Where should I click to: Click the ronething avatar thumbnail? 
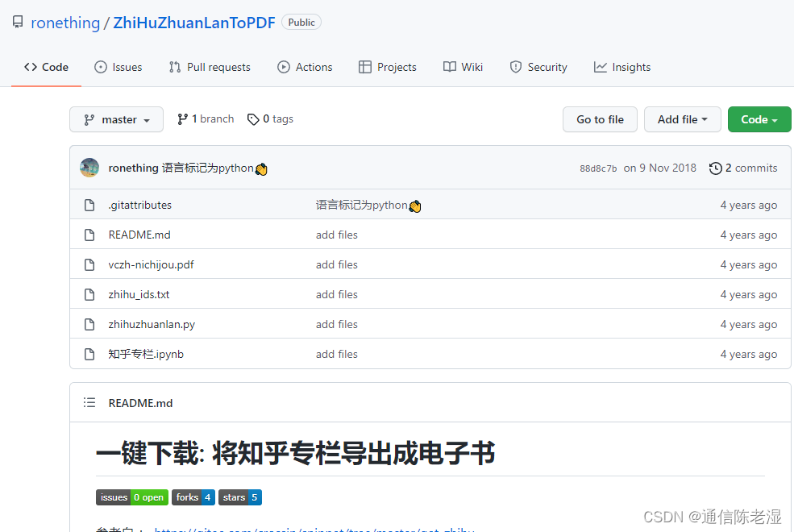(89, 168)
